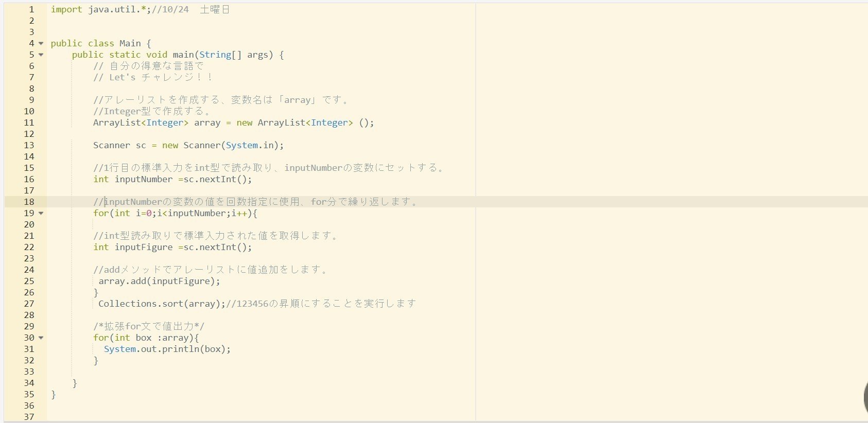
Task: Click the closing brace on line 34
Action: [75, 383]
